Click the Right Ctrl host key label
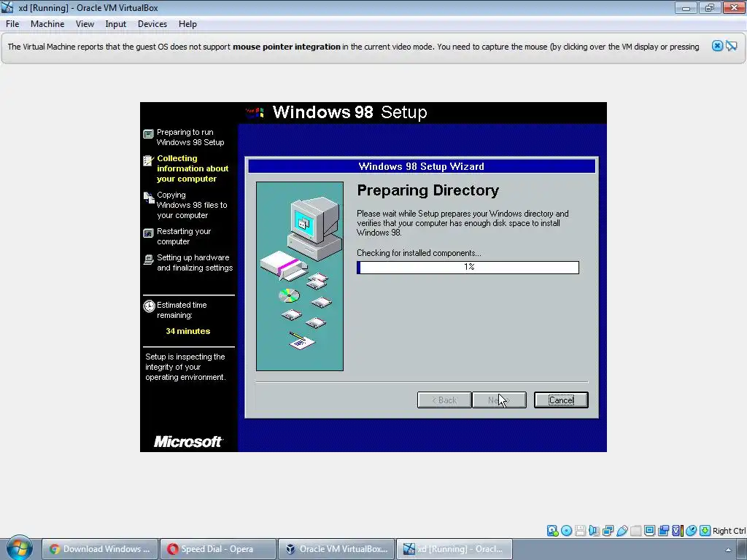 (729, 531)
